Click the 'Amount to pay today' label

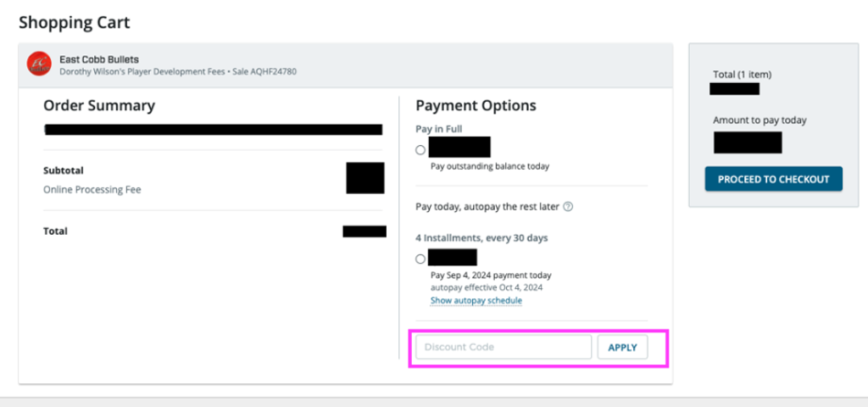759,120
